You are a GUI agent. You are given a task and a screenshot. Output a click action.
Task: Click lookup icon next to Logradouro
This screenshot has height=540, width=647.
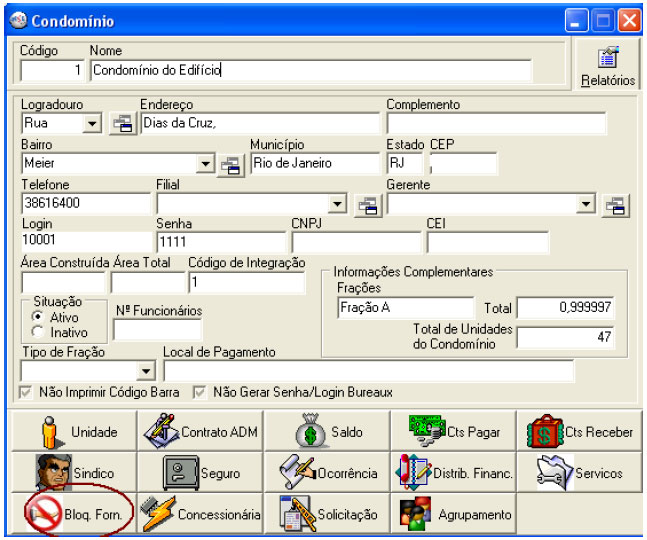pos(123,123)
